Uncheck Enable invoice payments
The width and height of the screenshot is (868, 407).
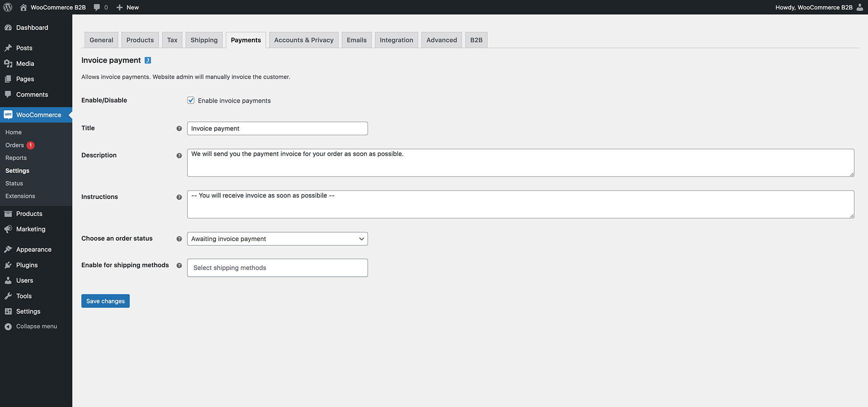(x=191, y=100)
